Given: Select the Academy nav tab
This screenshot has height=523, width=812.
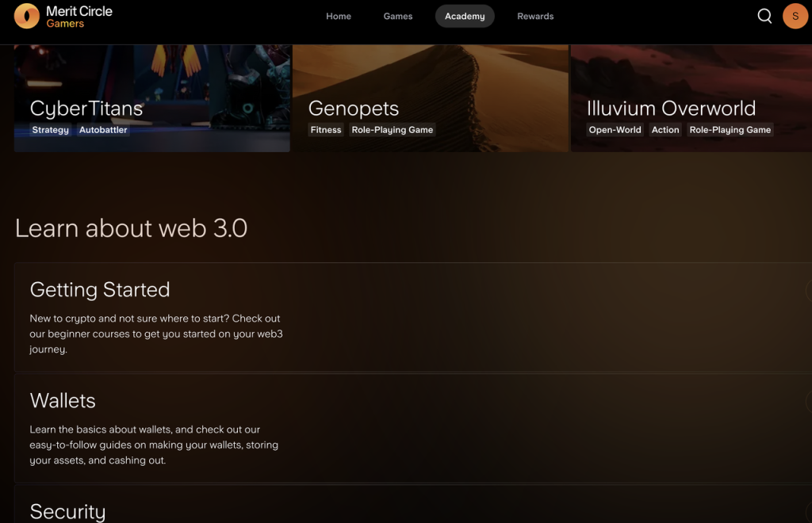Looking at the screenshot, I should pyautogui.click(x=465, y=16).
